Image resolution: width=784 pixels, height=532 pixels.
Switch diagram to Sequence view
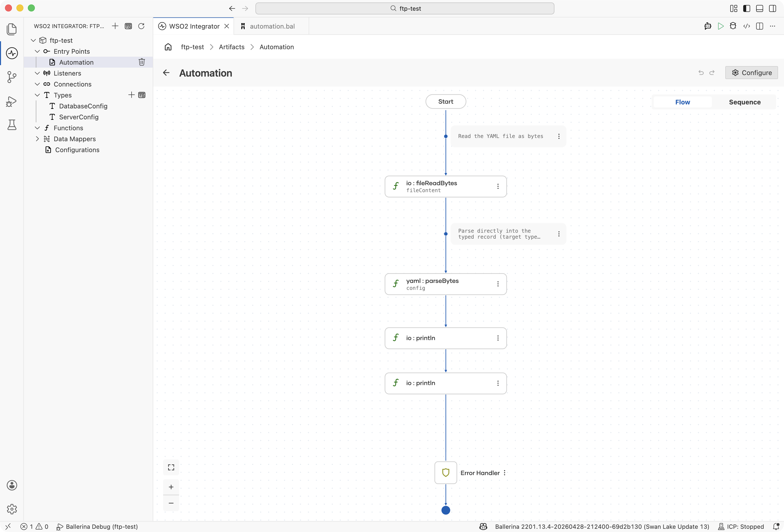tap(744, 102)
